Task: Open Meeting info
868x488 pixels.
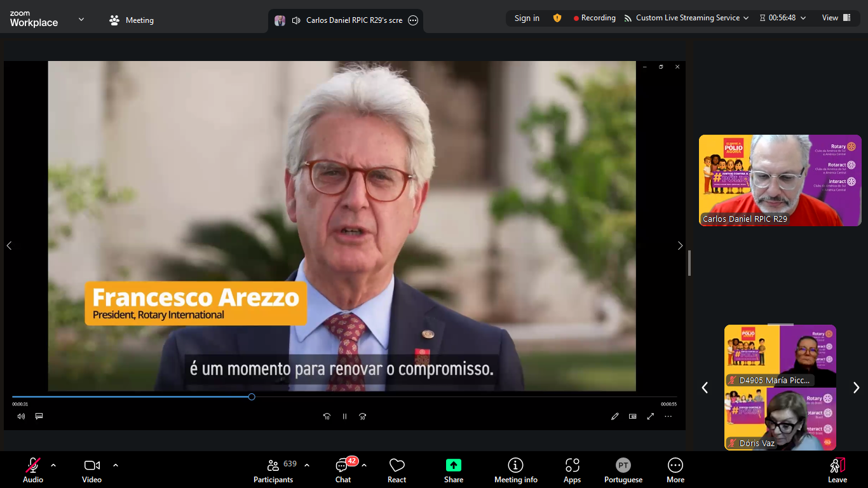Action: 515,471
